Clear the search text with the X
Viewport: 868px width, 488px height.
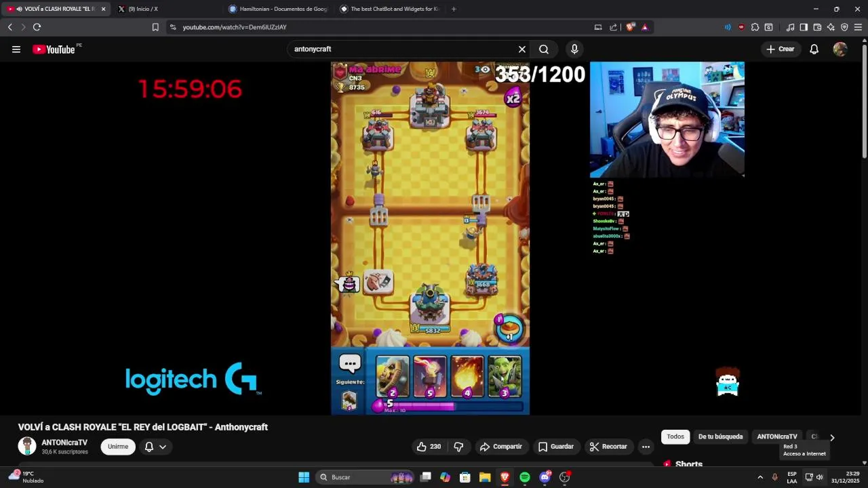(x=522, y=49)
